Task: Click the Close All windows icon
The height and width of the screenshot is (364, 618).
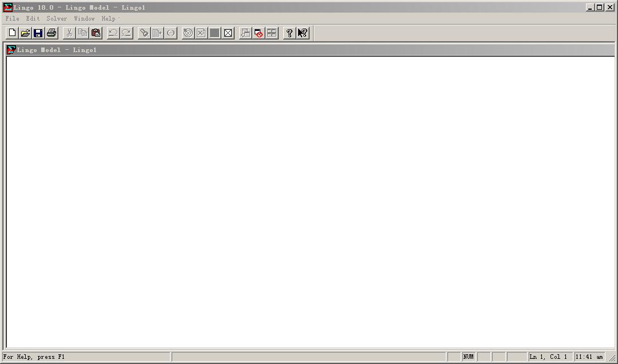Action: (x=259, y=33)
